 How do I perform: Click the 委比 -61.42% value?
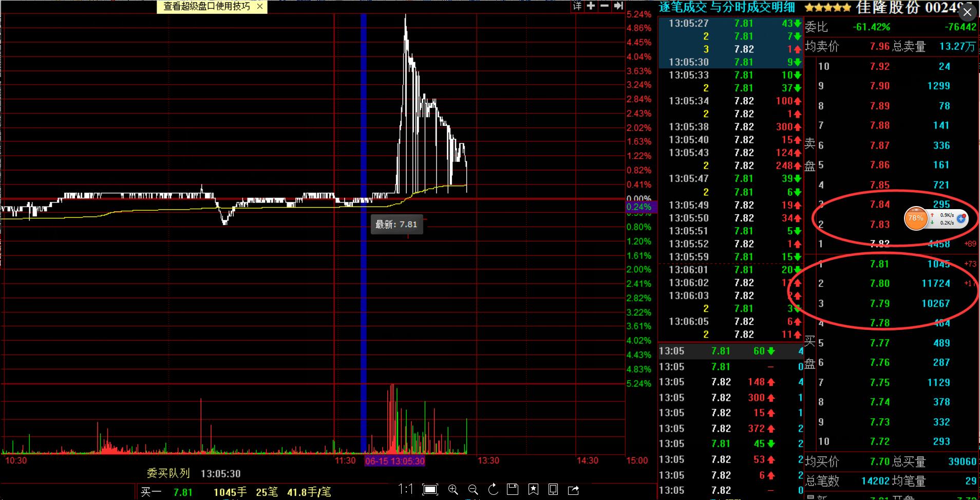(x=871, y=27)
